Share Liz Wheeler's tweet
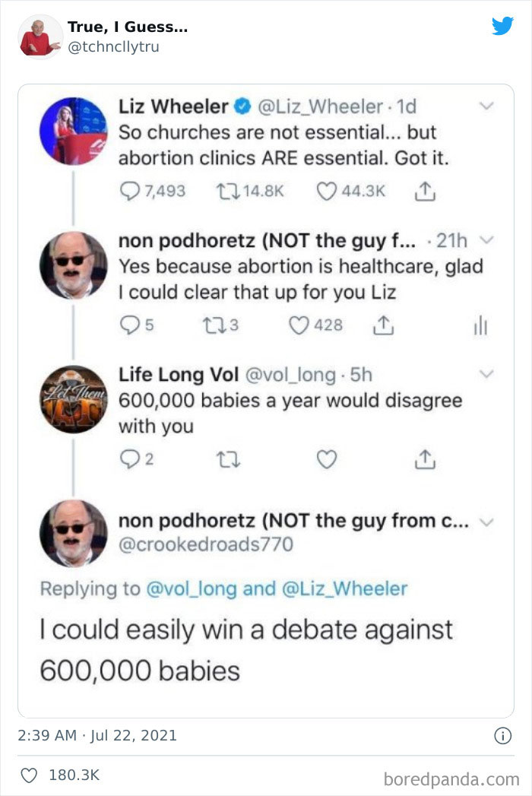The image size is (532, 796). pos(425,192)
